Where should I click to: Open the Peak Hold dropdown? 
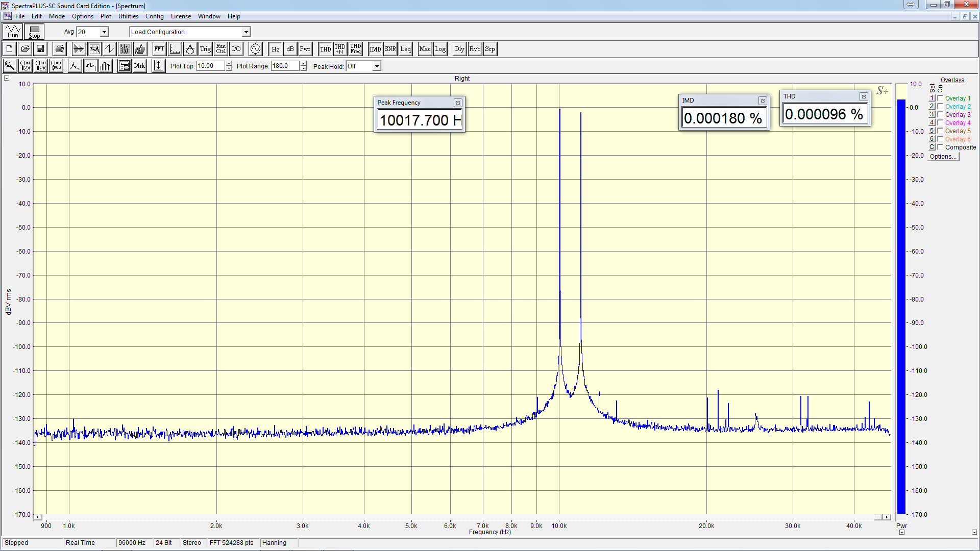376,66
